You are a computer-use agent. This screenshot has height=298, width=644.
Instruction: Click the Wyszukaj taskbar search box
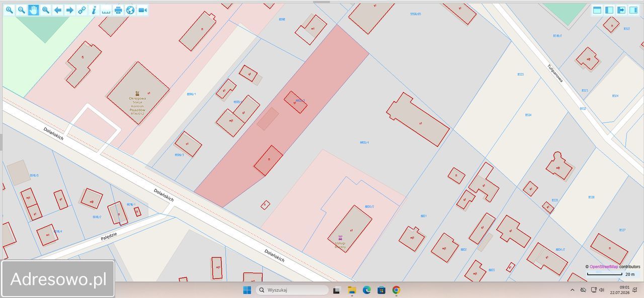pyautogui.click(x=292, y=290)
